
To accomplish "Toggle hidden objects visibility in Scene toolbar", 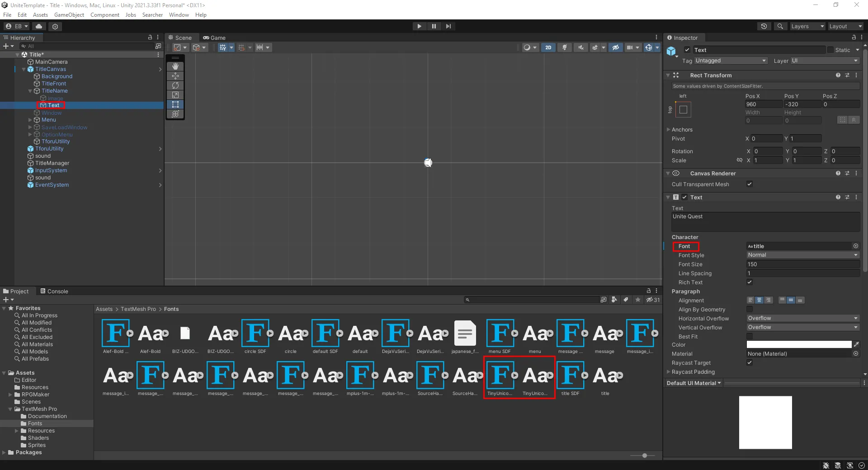I will click(615, 47).
